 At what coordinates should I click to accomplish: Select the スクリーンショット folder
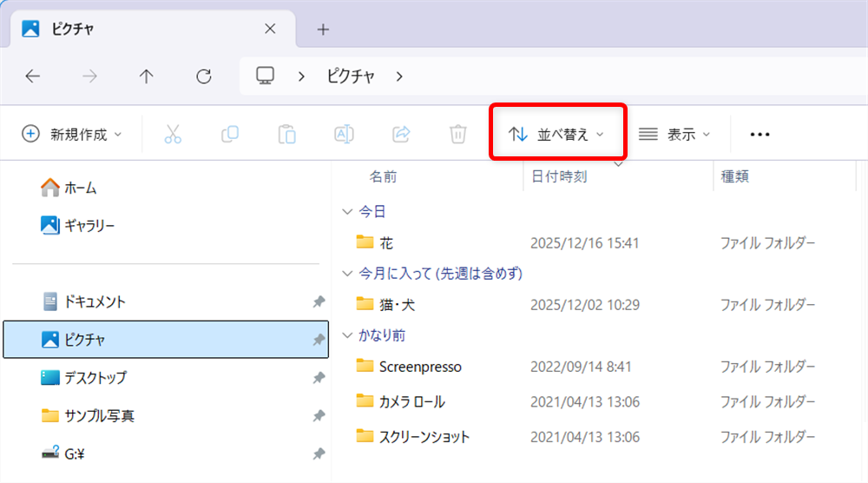tap(424, 437)
